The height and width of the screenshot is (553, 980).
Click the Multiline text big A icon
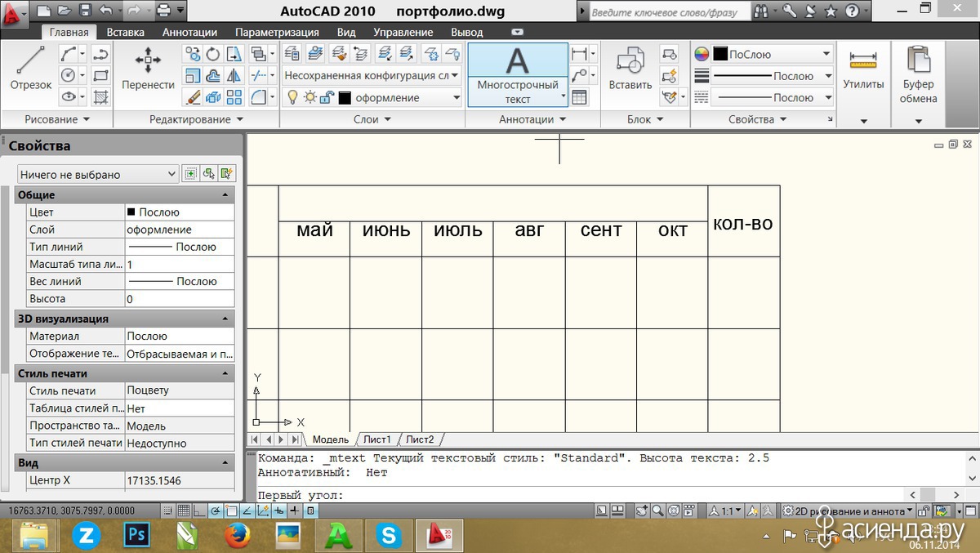pyautogui.click(x=517, y=62)
